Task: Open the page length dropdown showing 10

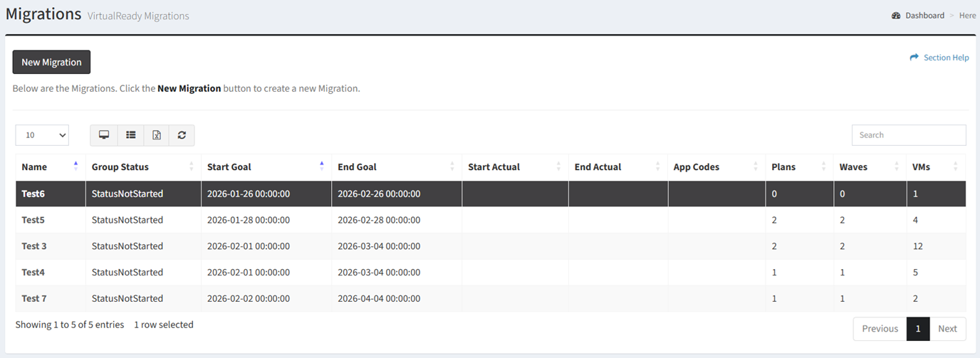Action: pyautogui.click(x=42, y=135)
